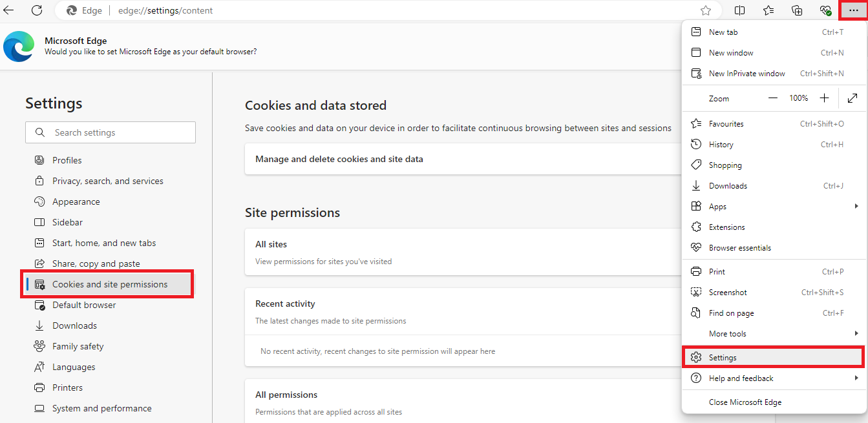Click the browser back arrow
This screenshot has width=868, height=423.
coord(9,10)
